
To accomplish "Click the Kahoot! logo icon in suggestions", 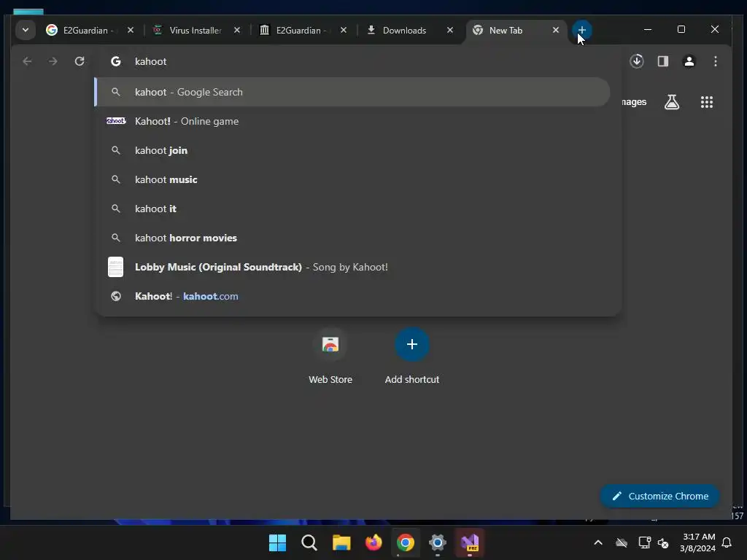I will [116, 121].
